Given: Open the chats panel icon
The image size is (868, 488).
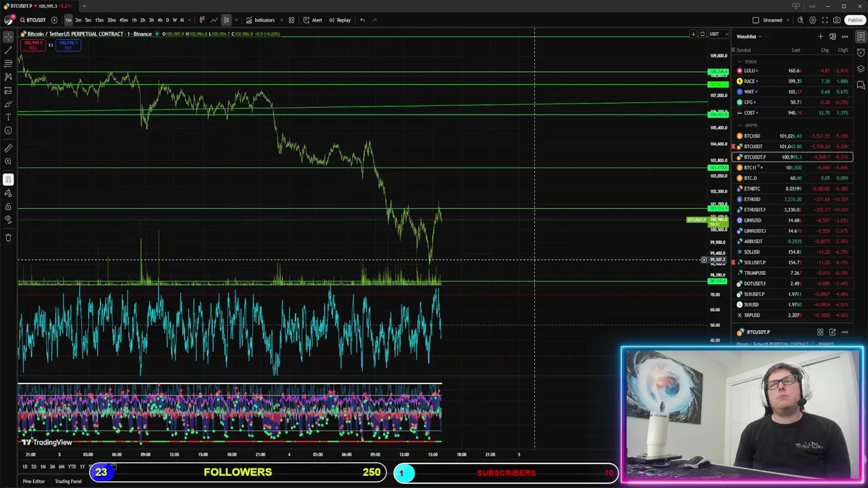Looking at the screenshot, I should (x=861, y=85).
